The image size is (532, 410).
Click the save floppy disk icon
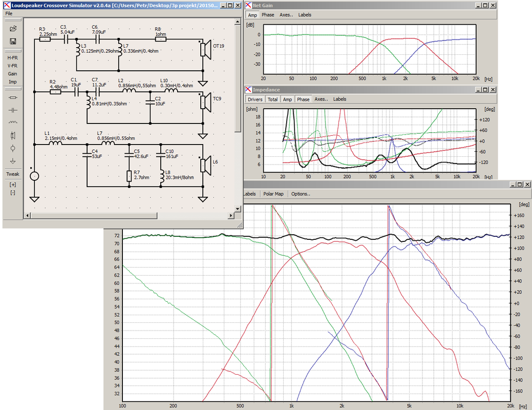(x=13, y=42)
